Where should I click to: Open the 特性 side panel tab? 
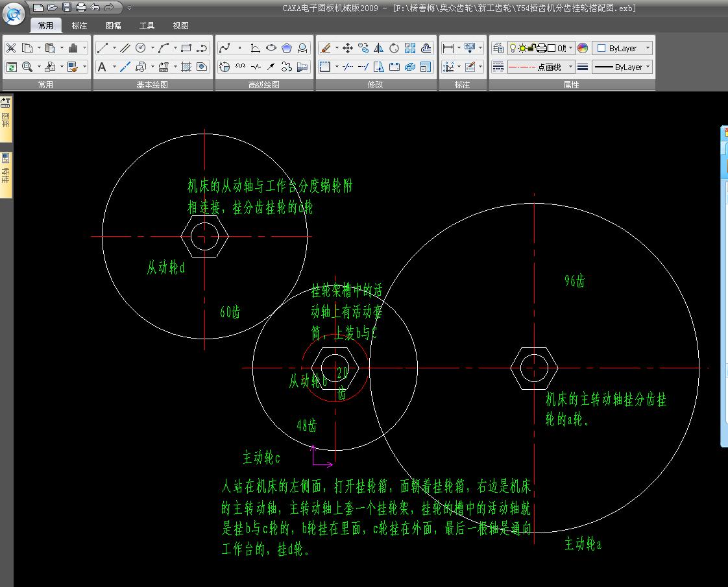(6, 174)
